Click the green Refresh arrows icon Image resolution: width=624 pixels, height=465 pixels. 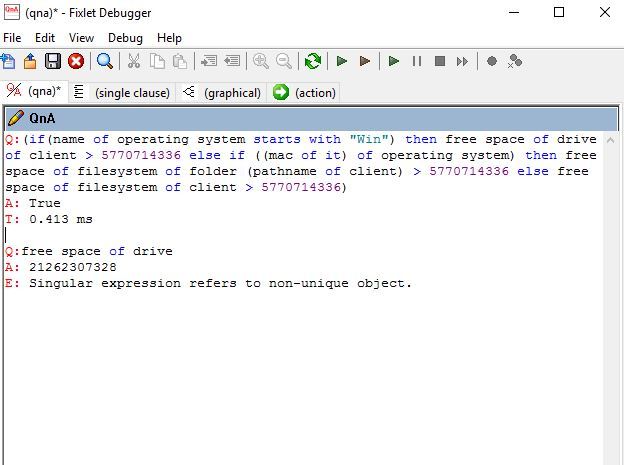313,61
